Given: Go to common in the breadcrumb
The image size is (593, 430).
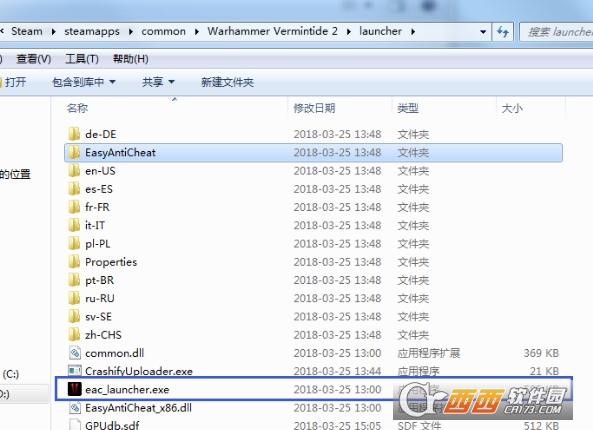Looking at the screenshot, I should pos(163,31).
